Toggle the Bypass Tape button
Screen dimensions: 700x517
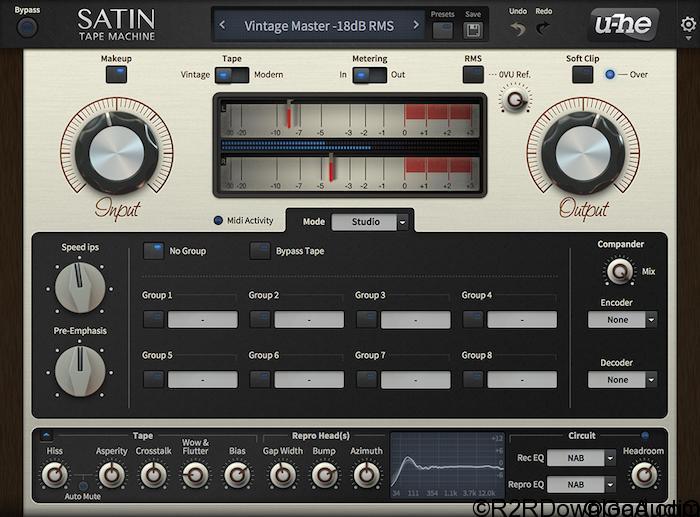[x=260, y=251]
